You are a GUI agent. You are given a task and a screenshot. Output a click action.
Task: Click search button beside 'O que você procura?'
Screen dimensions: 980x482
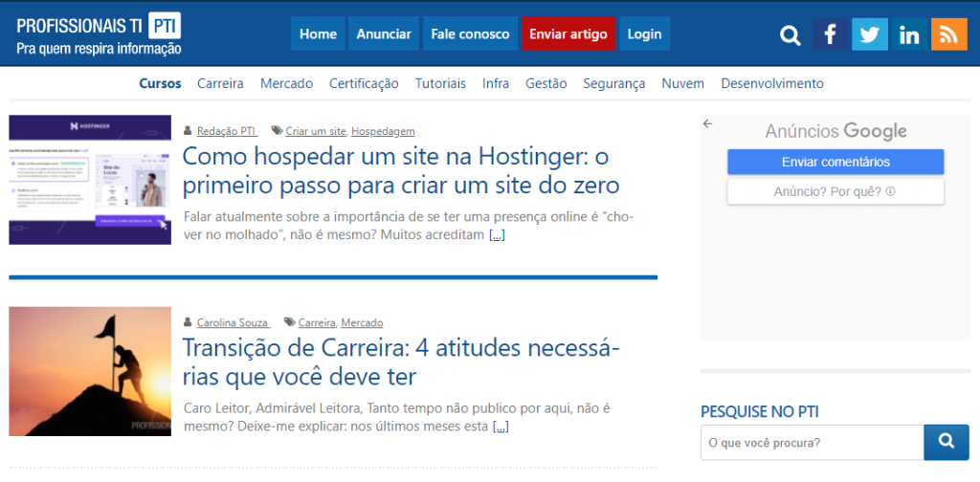pos(947,442)
